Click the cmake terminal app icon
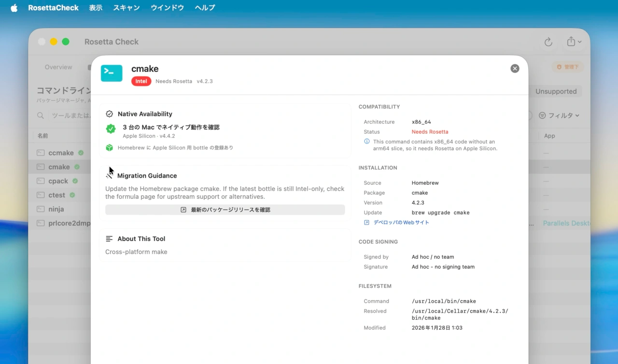618x364 pixels. 112,73
